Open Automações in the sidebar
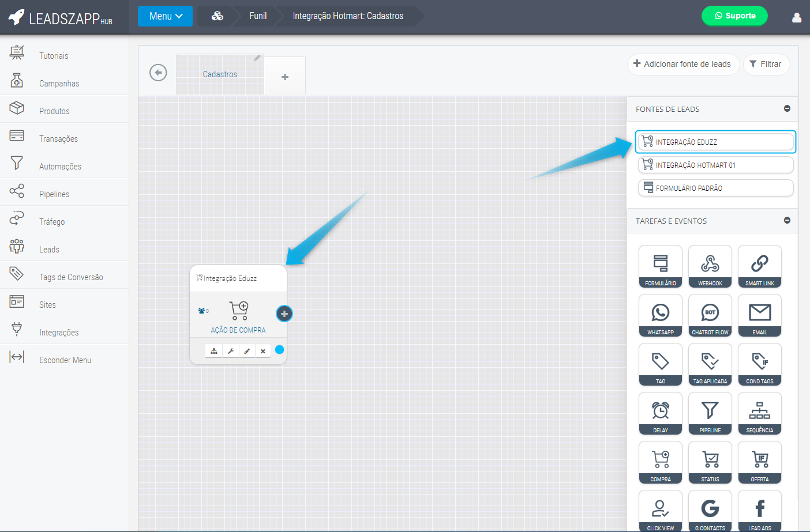 point(60,167)
